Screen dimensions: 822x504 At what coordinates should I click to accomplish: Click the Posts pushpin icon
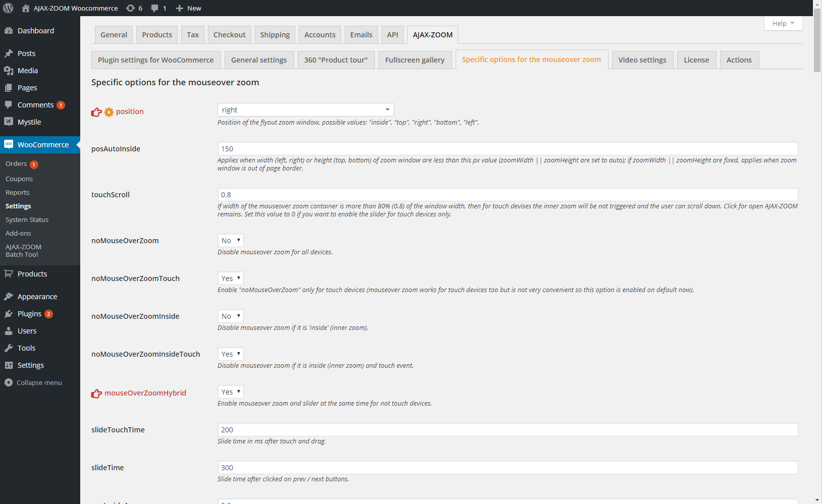[x=9, y=53]
